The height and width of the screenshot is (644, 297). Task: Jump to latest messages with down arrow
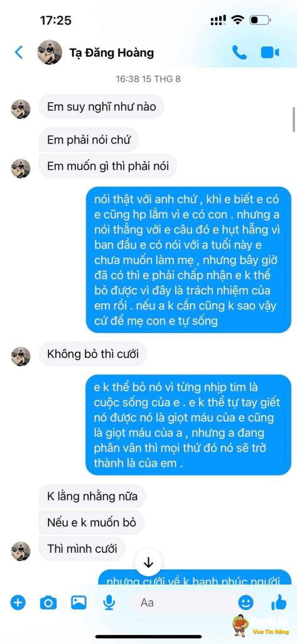[148, 562]
